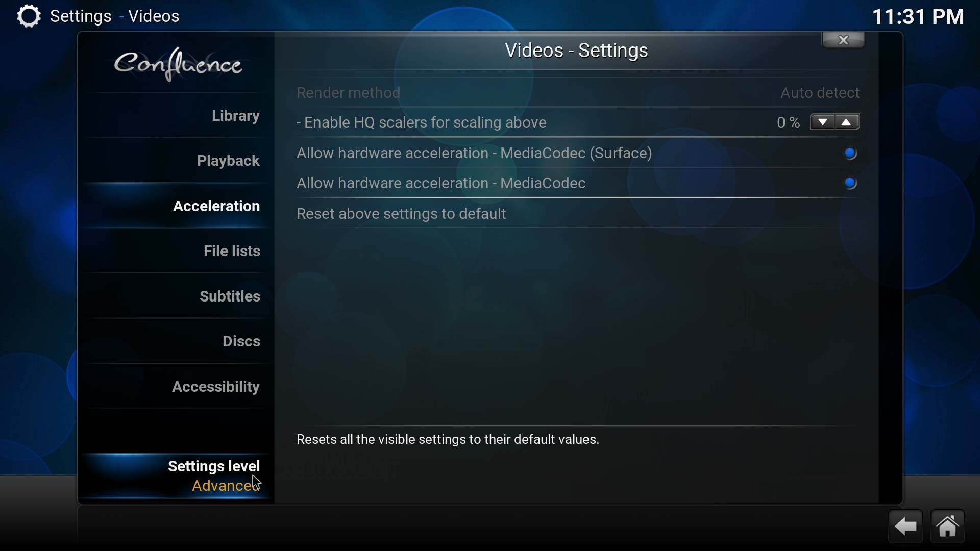The image size is (980, 551).
Task: Open the Subtitles settings section
Action: pos(230,296)
